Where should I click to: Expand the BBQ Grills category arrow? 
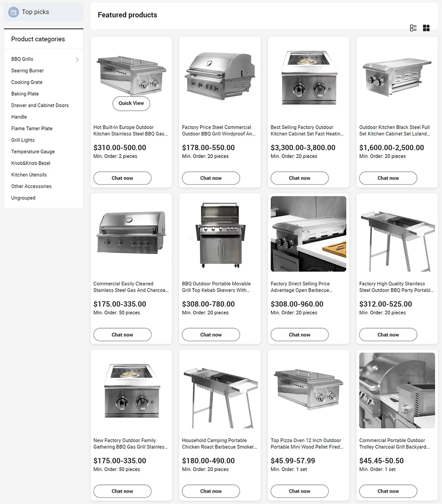coord(77,60)
